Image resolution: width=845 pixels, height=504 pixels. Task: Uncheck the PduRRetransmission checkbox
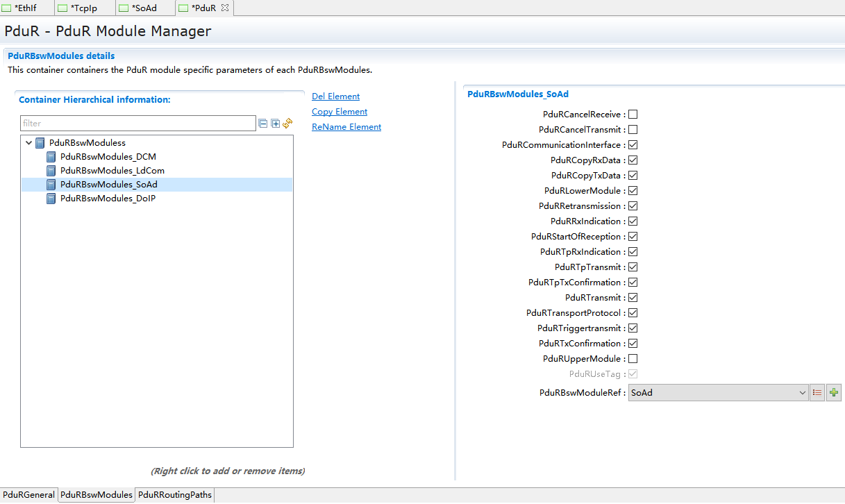click(633, 206)
